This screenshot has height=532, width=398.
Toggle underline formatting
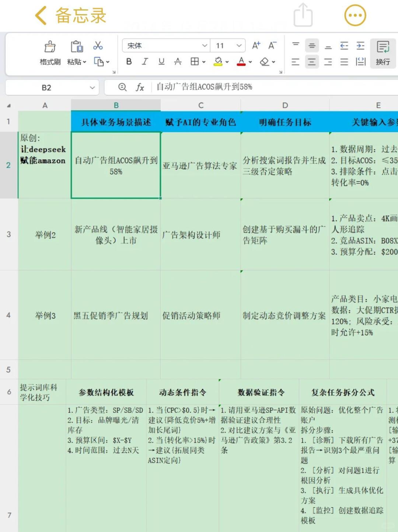pos(161,62)
